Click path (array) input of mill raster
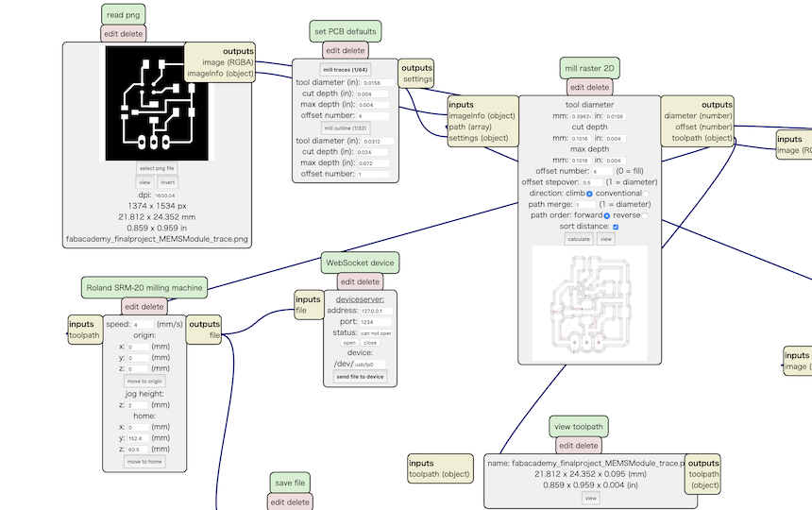The image size is (812, 510). click(471, 127)
